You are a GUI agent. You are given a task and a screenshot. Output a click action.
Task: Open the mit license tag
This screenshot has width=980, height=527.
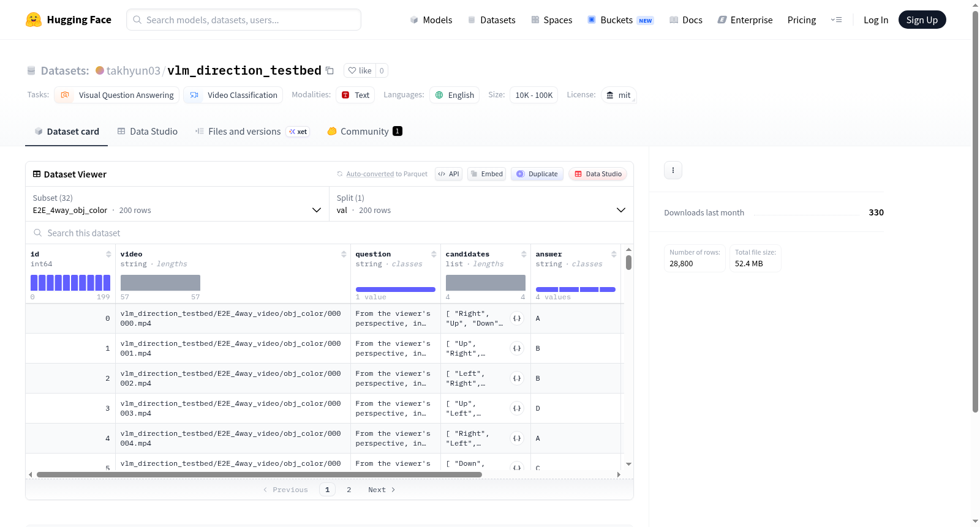click(619, 95)
